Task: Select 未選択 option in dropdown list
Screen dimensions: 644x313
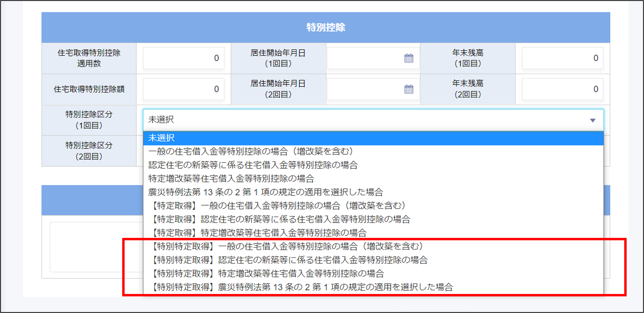Action: (x=161, y=138)
